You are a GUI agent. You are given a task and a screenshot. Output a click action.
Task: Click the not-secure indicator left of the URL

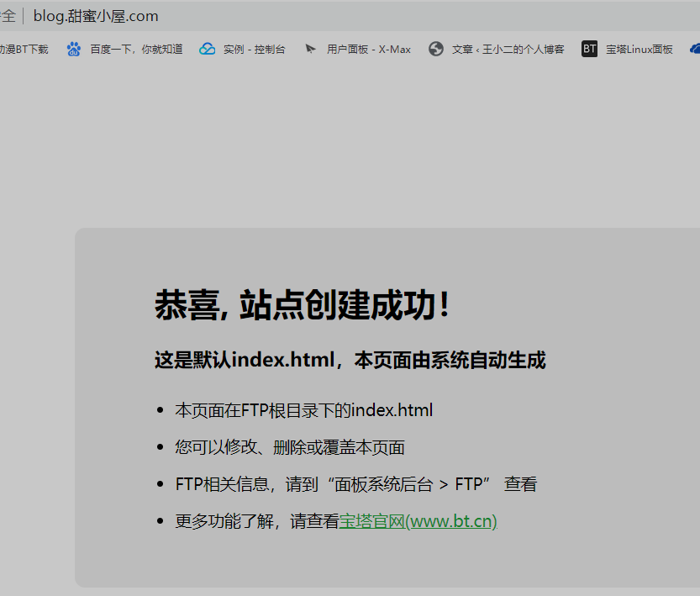tap(8, 16)
